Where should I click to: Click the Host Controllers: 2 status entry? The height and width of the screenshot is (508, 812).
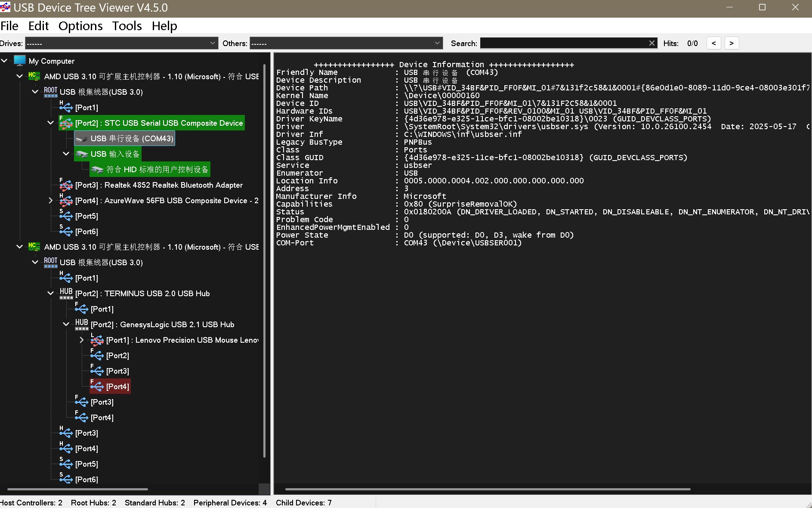point(31,502)
